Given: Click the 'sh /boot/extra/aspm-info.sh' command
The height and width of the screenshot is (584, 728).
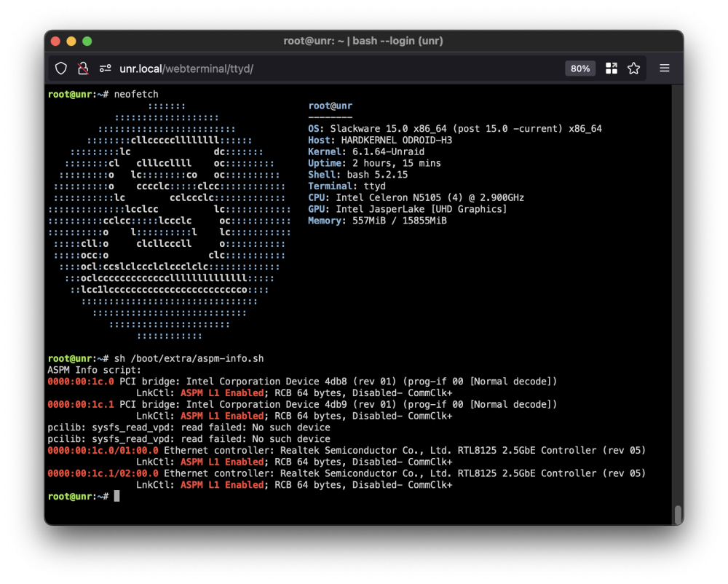Looking at the screenshot, I should [x=189, y=358].
